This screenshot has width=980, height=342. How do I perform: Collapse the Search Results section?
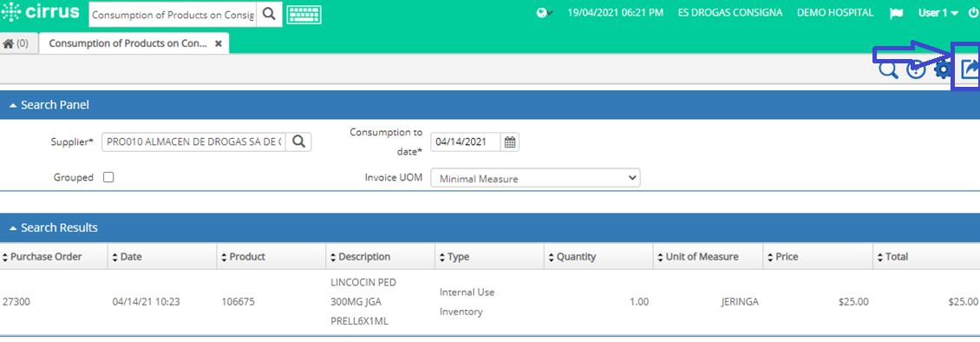(53, 227)
